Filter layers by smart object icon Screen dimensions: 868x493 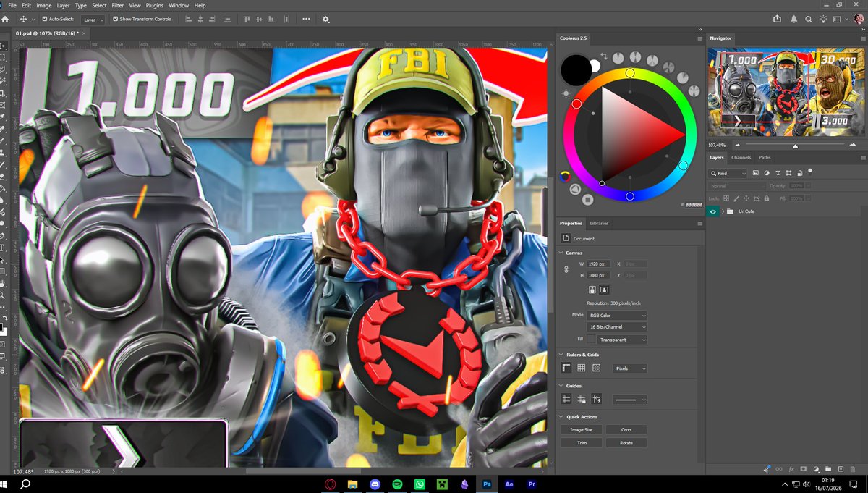coord(799,173)
